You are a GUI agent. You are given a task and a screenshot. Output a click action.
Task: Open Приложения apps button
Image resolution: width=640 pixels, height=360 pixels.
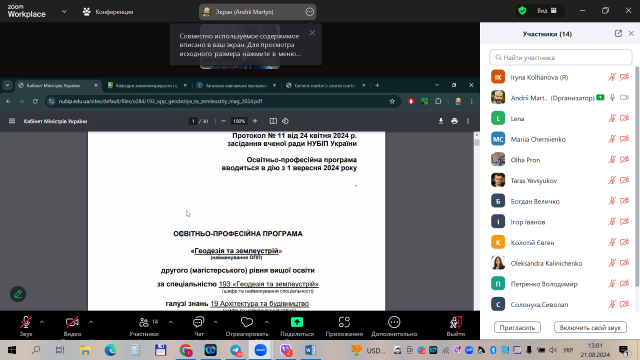pos(344,326)
